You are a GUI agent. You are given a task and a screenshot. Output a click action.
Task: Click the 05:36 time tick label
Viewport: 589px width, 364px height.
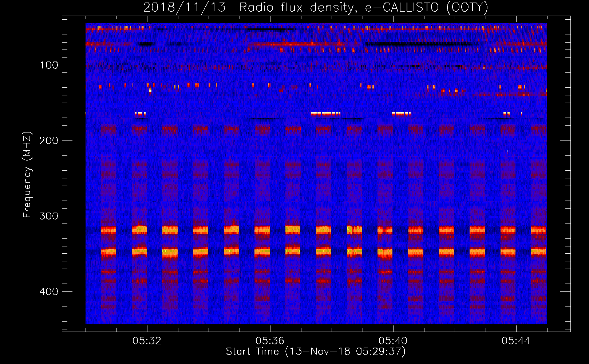point(270,341)
